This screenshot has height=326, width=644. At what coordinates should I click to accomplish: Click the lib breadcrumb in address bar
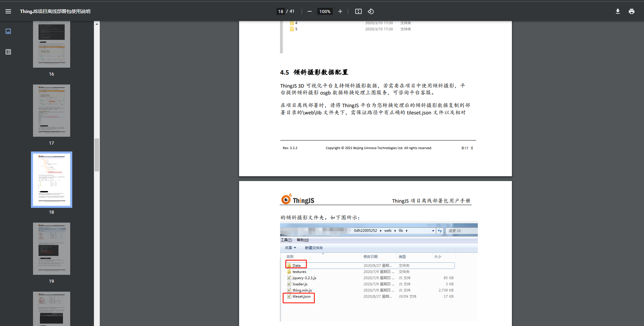coord(401,231)
